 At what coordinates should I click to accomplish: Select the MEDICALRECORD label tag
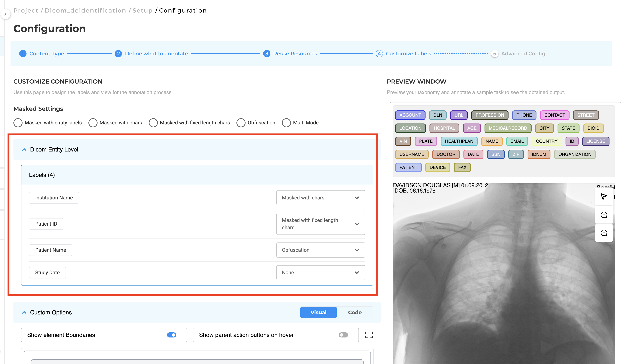click(x=508, y=128)
